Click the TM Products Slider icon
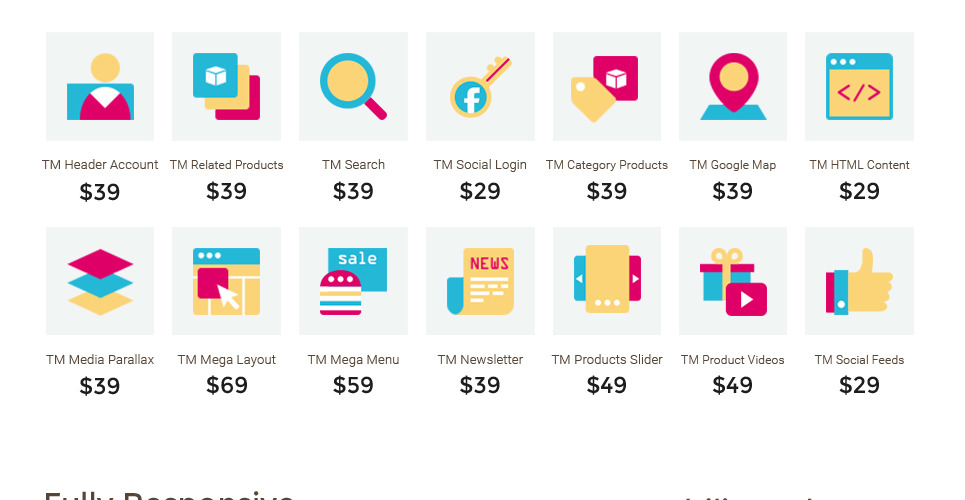 tap(606, 281)
